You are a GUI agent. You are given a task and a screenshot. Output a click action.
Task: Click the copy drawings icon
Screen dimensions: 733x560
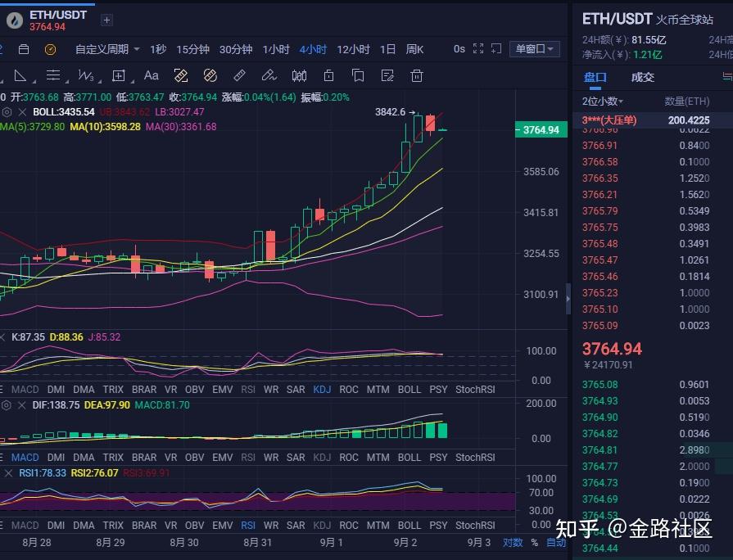pos(358,75)
